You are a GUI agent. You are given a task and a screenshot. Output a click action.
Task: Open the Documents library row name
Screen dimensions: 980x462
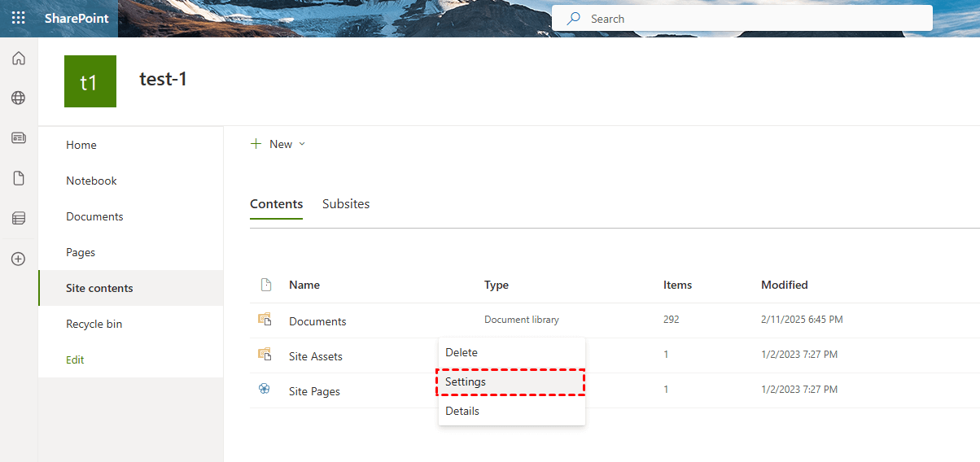click(317, 321)
